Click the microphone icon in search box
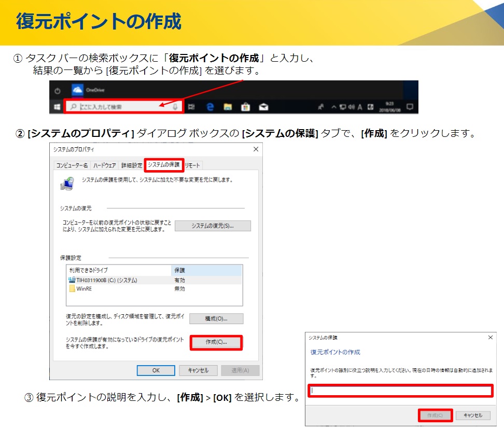 (175, 107)
